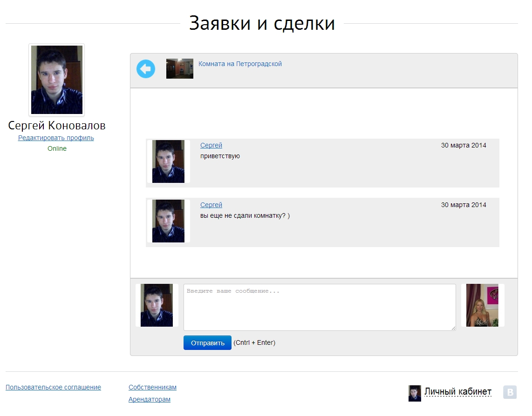Click the '(Cntrl + Enter)' hint text
The width and height of the screenshot is (532, 416).
254,342
